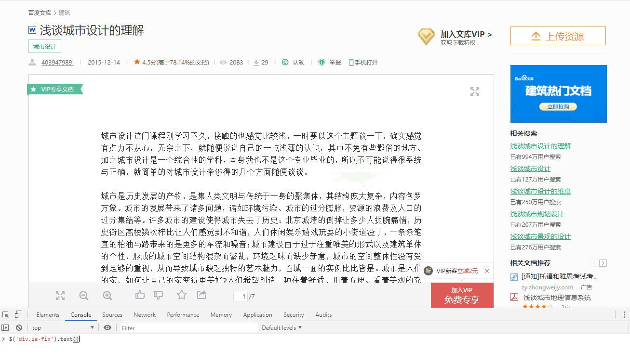This screenshot has height=364, width=630.
Task: Share the document via the share icon
Action: click(x=201, y=295)
